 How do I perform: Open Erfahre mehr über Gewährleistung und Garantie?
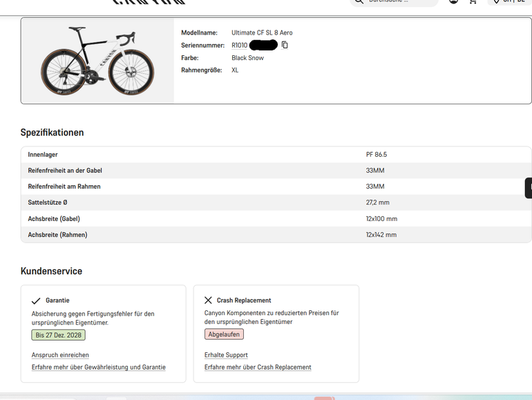point(99,367)
